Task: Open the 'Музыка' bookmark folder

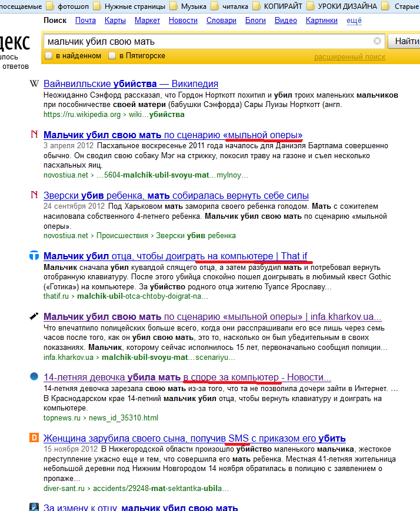Action: [x=188, y=6]
